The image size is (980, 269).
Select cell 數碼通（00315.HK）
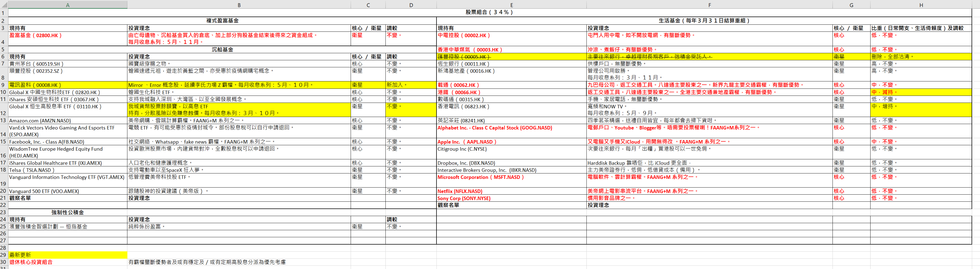pyautogui.click(x=511, y=100)
